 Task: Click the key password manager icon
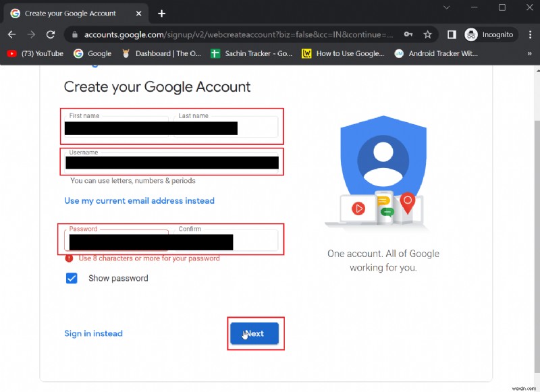[408, 34]
